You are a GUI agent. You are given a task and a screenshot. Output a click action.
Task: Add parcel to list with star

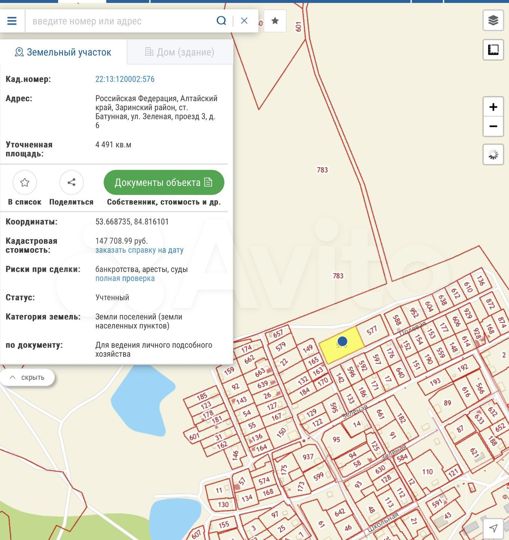pyautogui.click(x=24, y=183)
